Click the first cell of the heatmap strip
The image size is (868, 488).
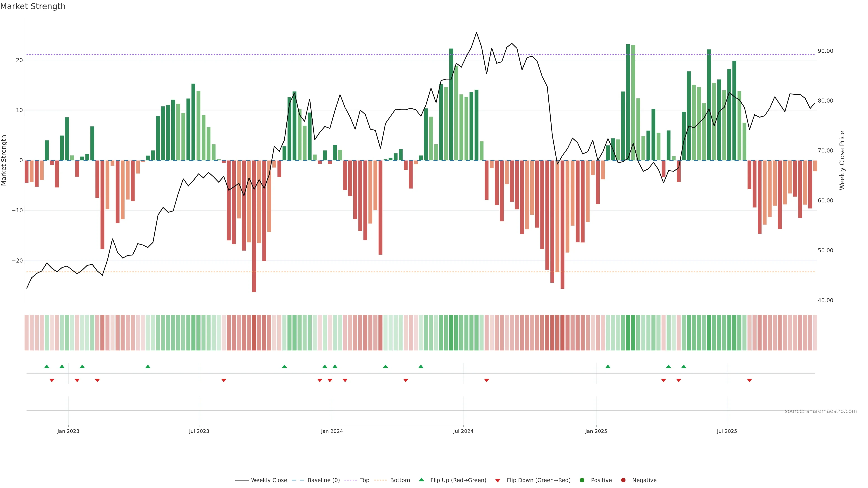[26, 332]
